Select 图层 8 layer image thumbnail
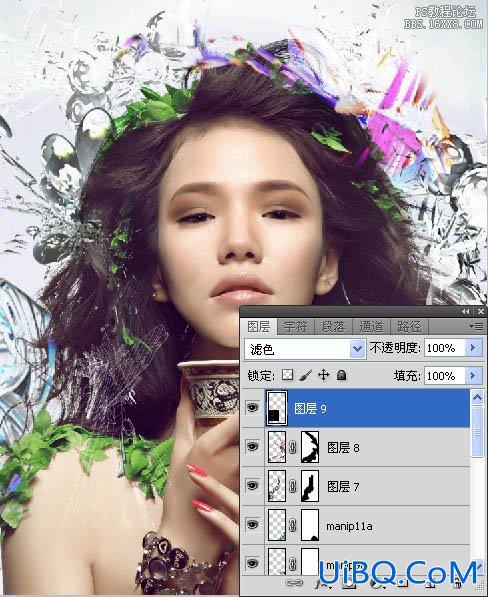 pyautogui.click(x=277, y=447)
